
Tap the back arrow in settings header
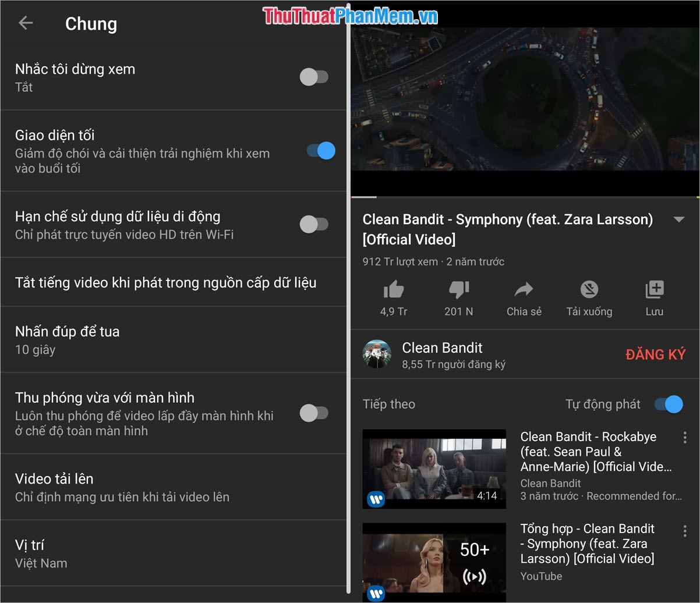[x=24, y=23]
